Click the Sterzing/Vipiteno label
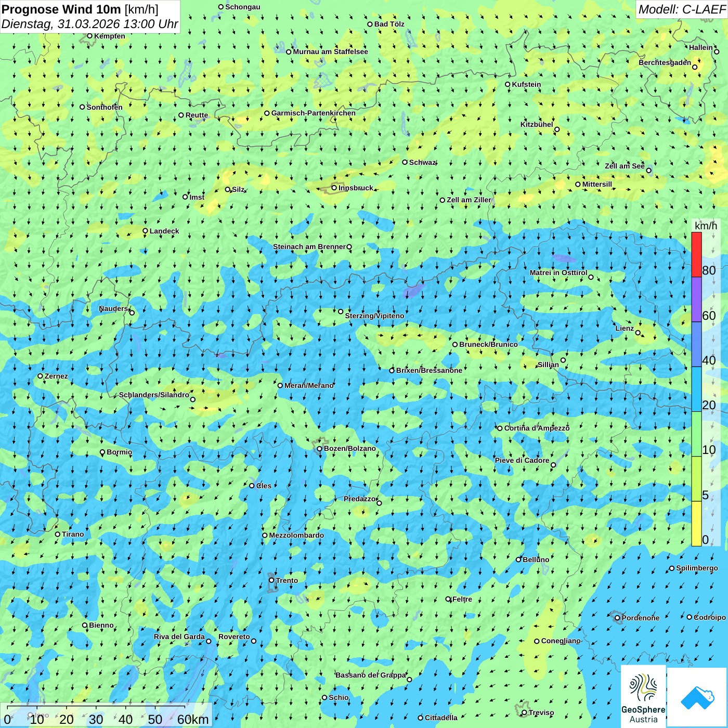Image resolution: width=728 pixels, height=728 pixels. [x=374, y=316]
